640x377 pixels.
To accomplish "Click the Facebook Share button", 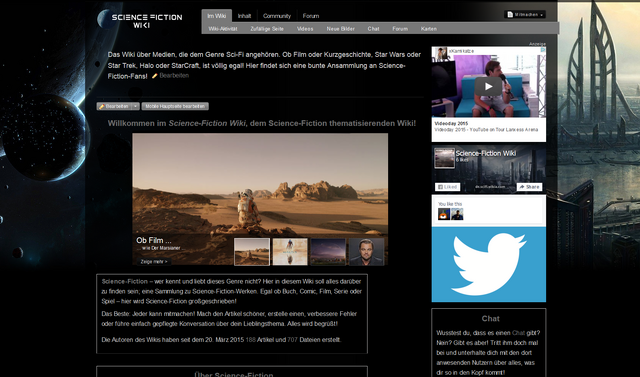I will pyautogui.click(x=529, y=187).
